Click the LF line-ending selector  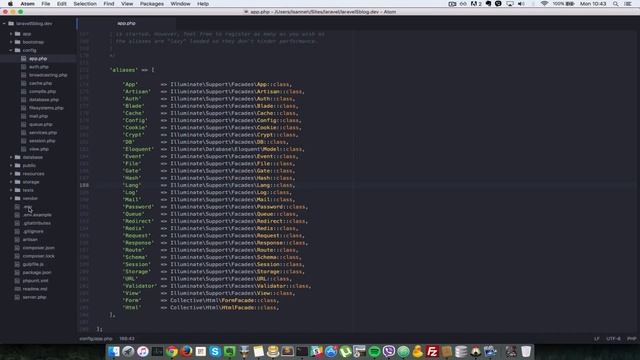pyautogui.click(x=597, y=339)
